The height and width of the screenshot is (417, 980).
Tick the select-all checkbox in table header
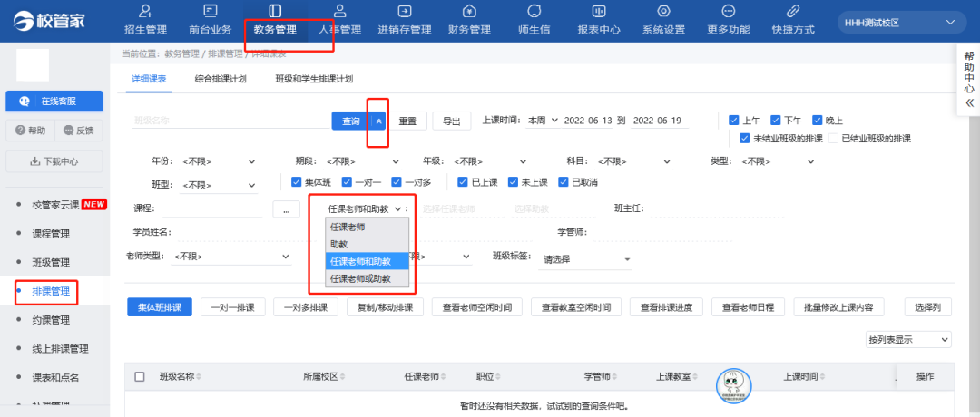140,376
